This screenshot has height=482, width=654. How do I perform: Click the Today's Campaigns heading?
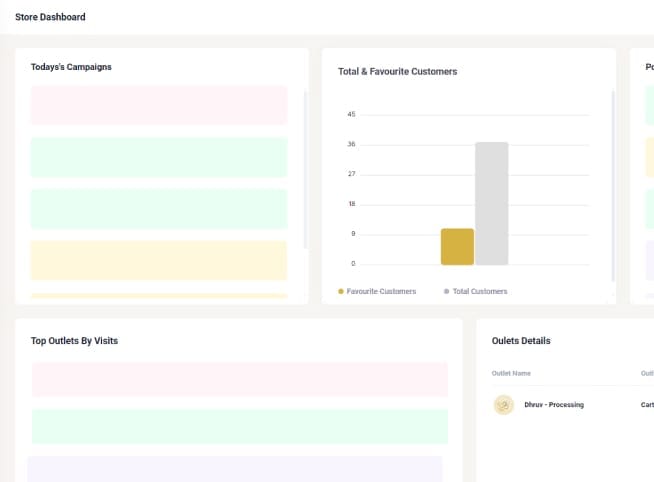(x=71, y=67)
